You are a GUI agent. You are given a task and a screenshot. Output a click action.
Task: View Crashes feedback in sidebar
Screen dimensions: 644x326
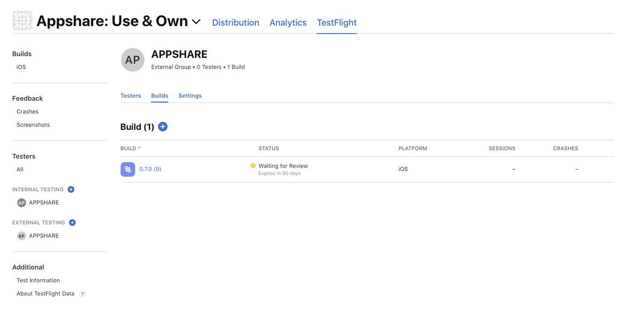pos(27,112)
